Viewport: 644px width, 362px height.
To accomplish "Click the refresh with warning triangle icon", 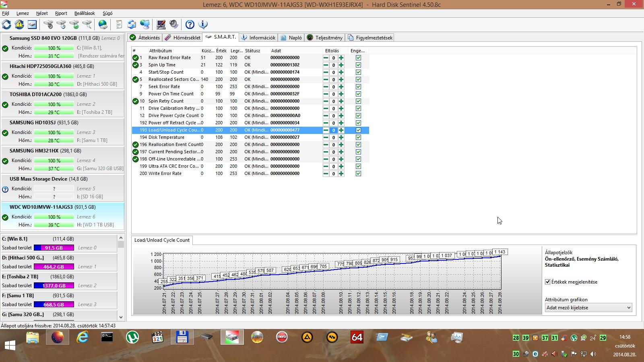I will pos(19,25).
